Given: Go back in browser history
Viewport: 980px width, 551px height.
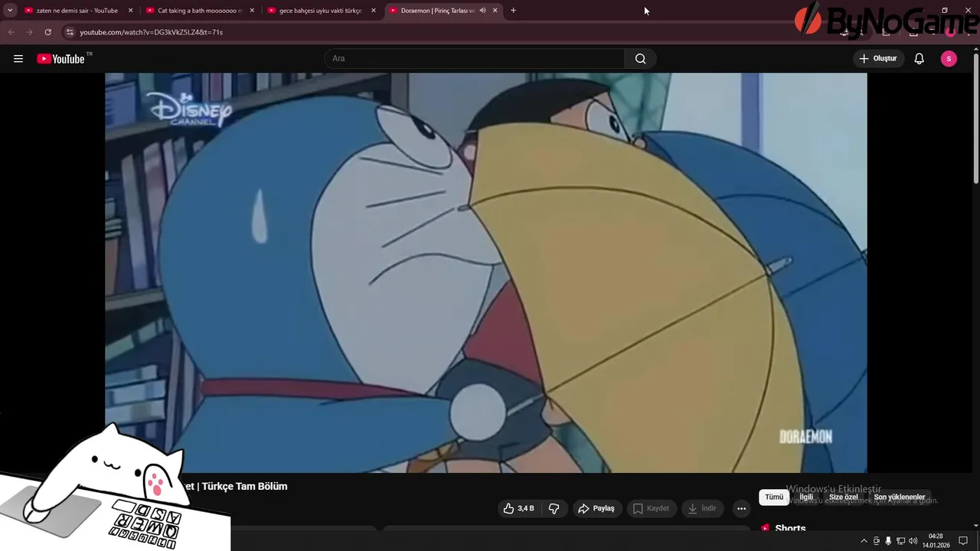Looking at the screenshot, I should 11,32.
